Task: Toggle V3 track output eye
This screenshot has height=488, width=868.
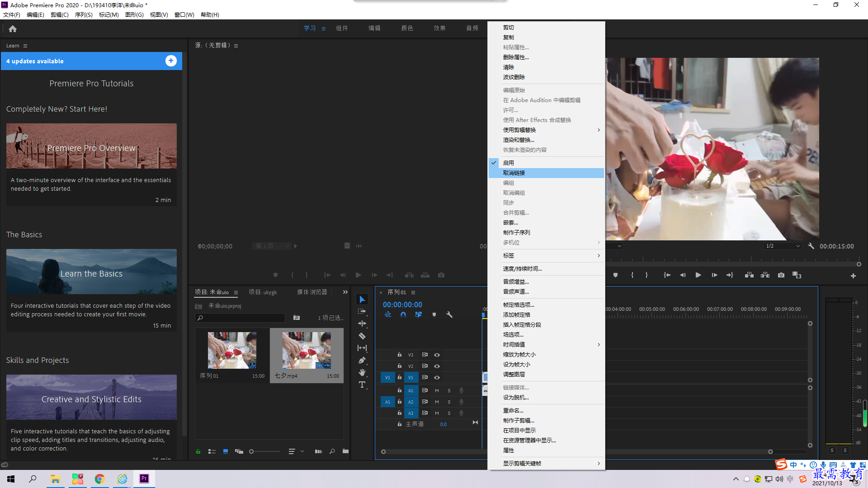Action: pos(437,355)
